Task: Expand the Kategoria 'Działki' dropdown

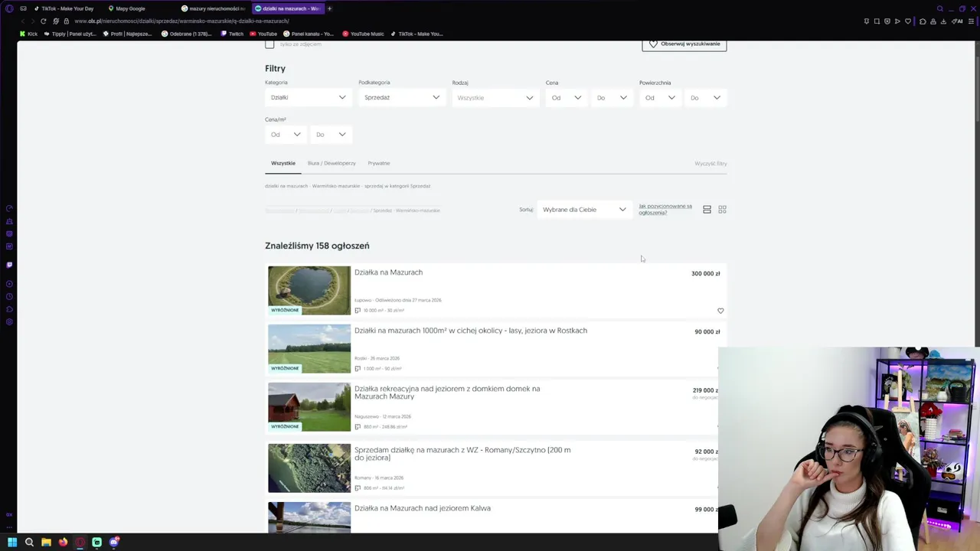Action: (308, 97)
